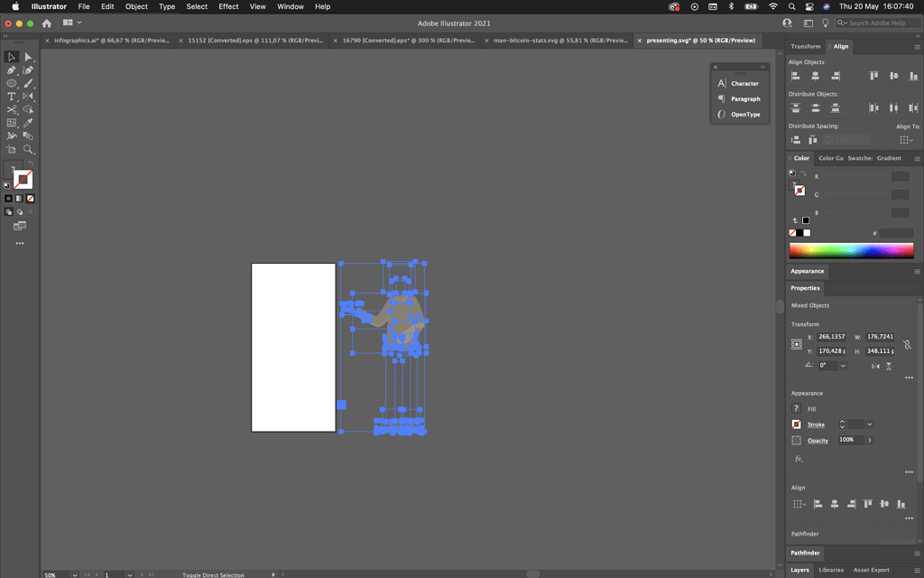Click the Opacity link in Appearance
Screen dimensions: 924x578
(818, 441)
